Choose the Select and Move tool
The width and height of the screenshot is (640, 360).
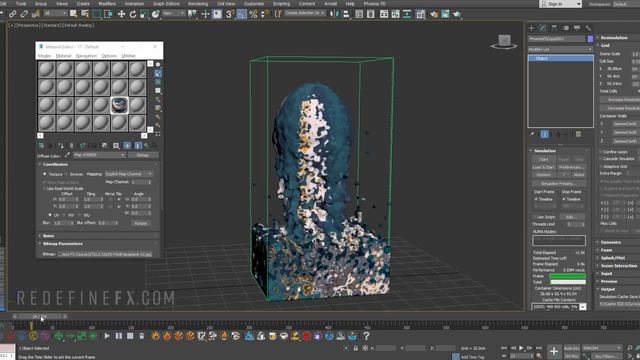tap(121, 14)
